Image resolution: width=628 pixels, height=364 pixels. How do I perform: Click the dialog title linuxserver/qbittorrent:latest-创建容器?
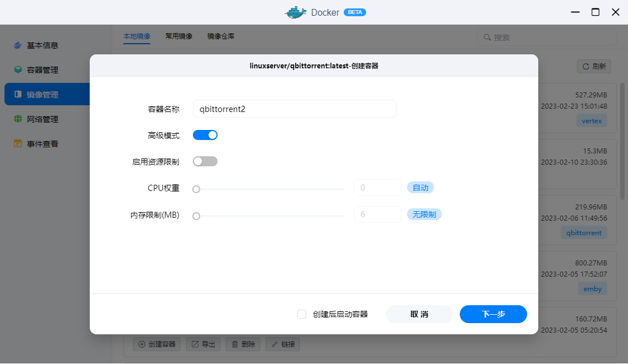(314, 66)
